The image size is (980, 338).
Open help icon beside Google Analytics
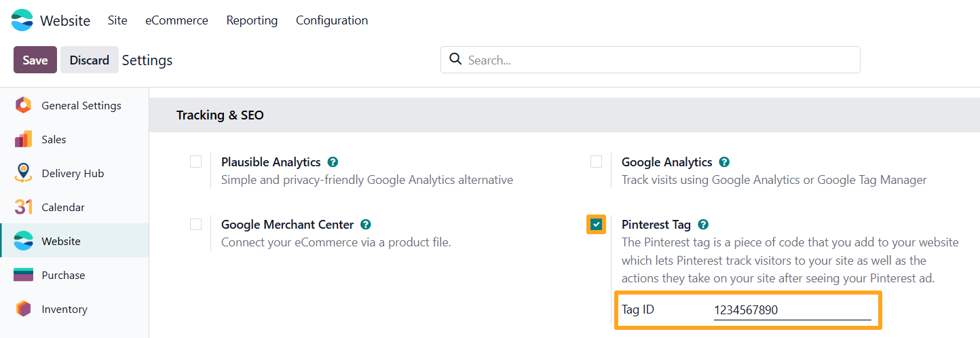coord(724,162)
